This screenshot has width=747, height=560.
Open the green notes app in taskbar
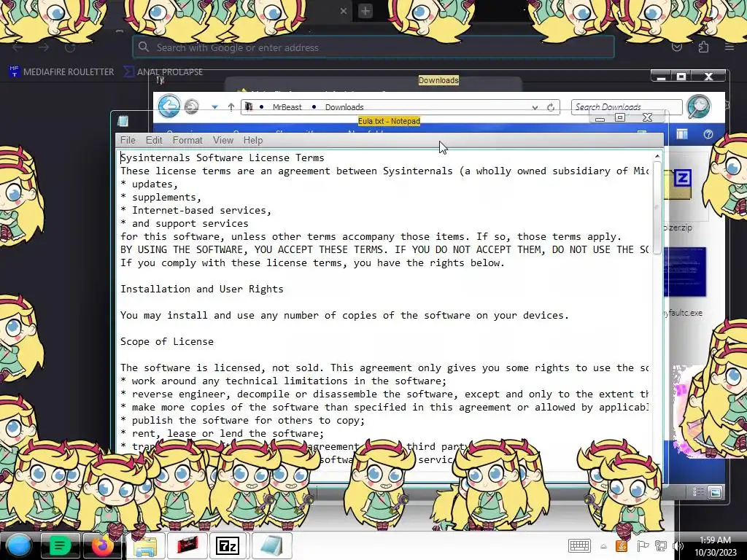[60, 545]
